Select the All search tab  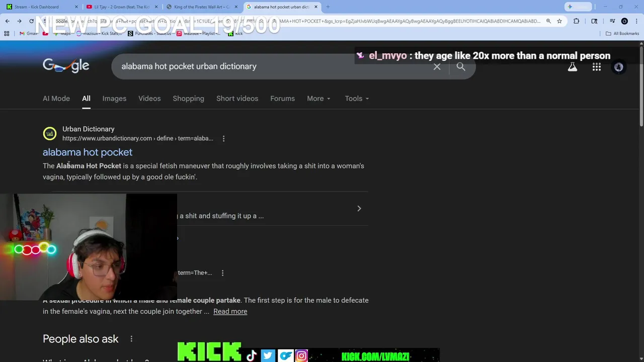(x=86, y=99)
